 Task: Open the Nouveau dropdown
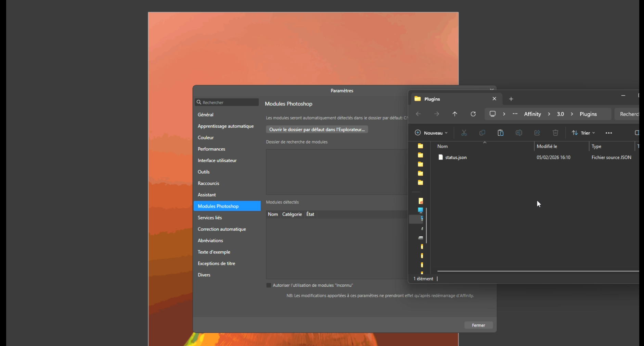coord(431,133)
